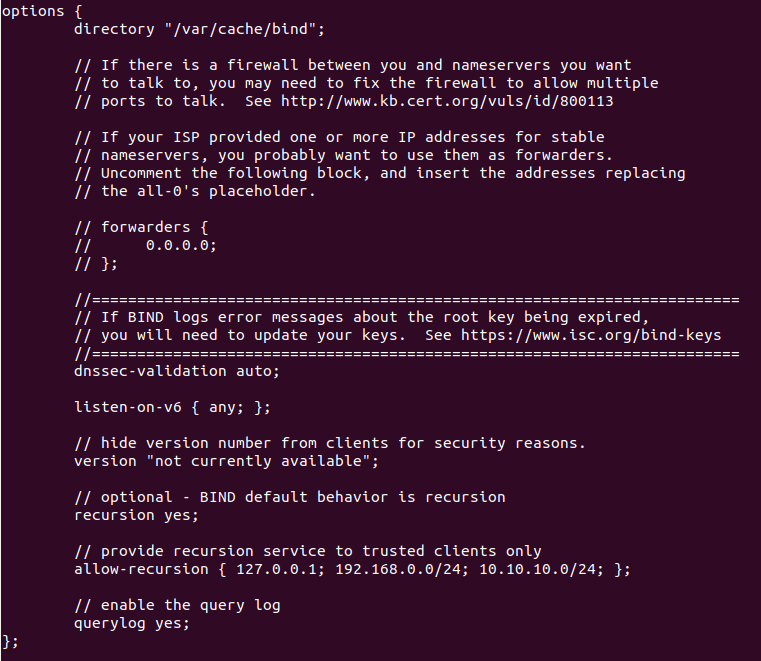Click the final closing '};' of options
The width and height of the screenshot is (761, 661).
pyautogui.click(x=11, y=641)
